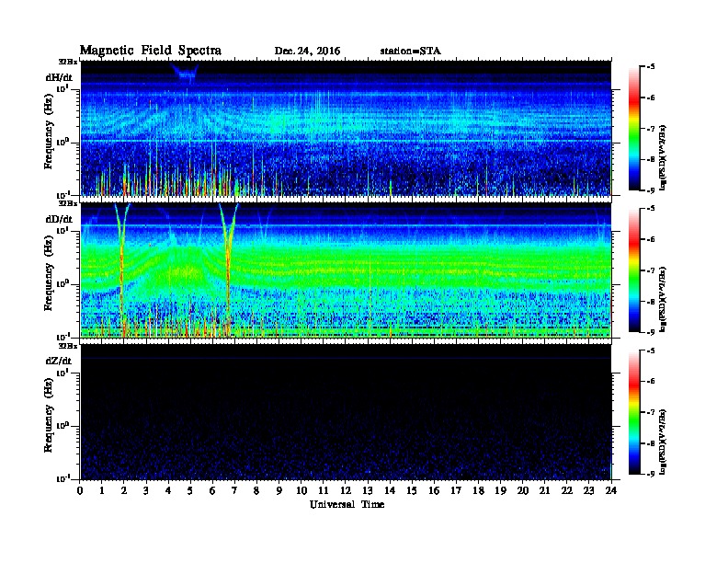Click hour tick label "20" on time axis
Image resolution: width=728 pixels, height=563 pixels.
pyautogui.click(x=523, y=490)
